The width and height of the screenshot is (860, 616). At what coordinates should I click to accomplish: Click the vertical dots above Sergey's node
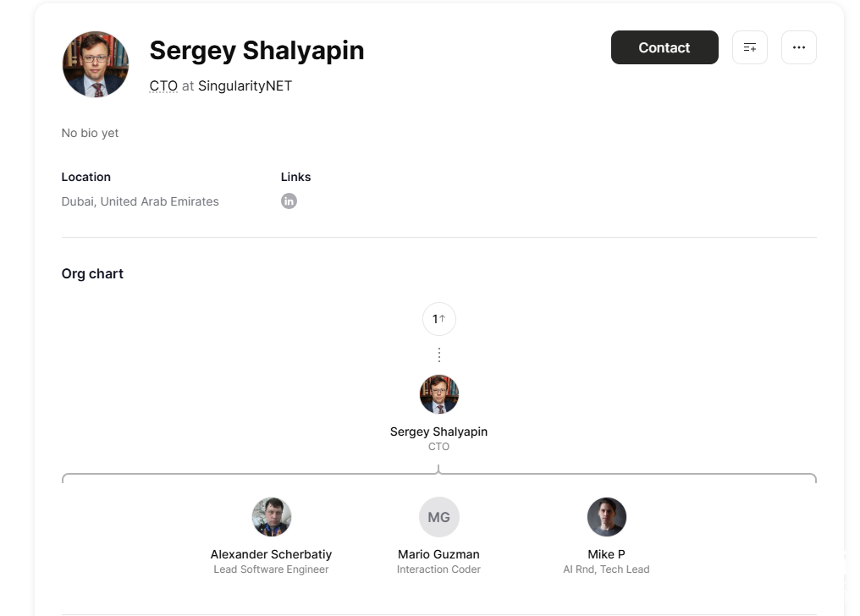click(438, 355)
